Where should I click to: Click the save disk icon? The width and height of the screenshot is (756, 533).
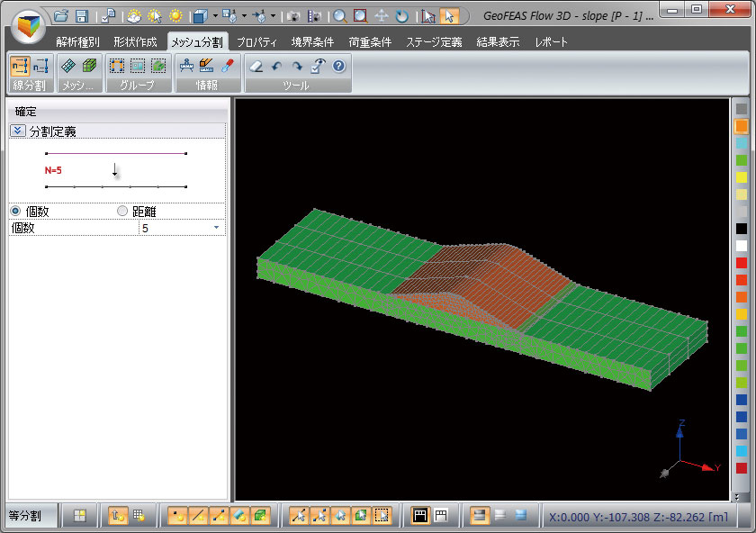pos(81,16)
